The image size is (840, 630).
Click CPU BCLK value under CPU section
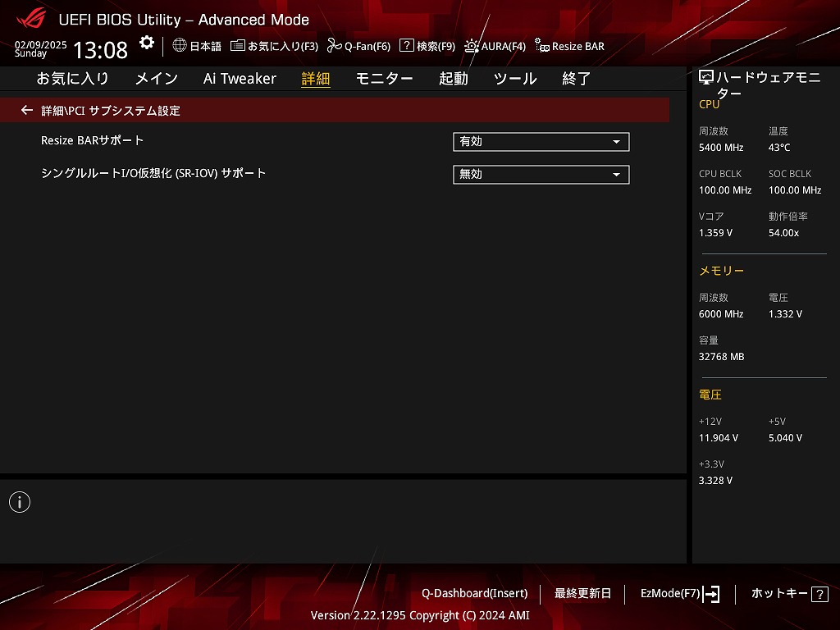pyautogui.click(x=725, y=190)
